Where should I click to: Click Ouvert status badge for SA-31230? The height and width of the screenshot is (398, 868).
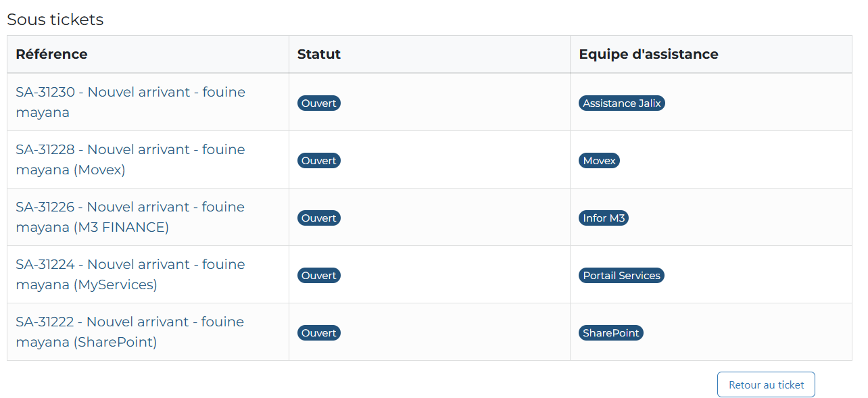click(x=319, y=103)
